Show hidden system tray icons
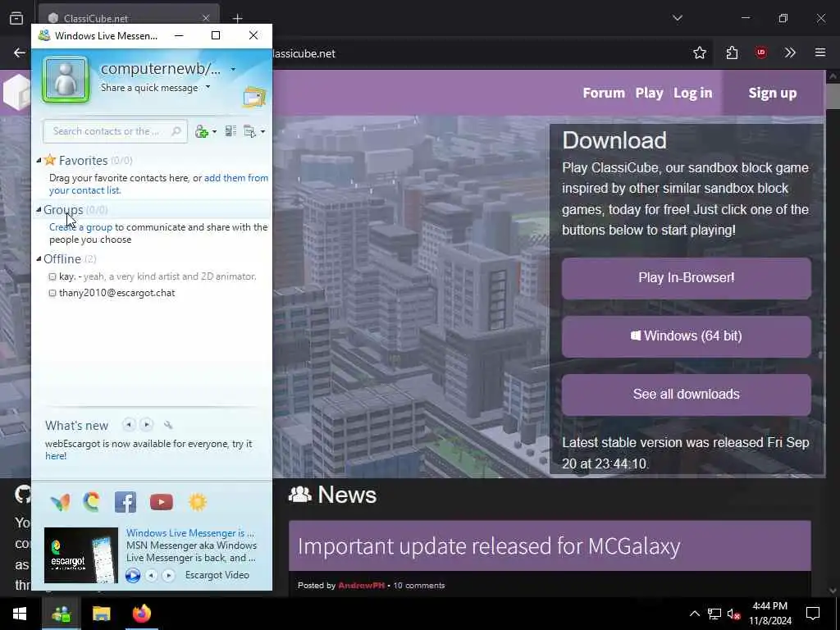The width and height of the screenshot is (840, 630). (x=694, y=614)
